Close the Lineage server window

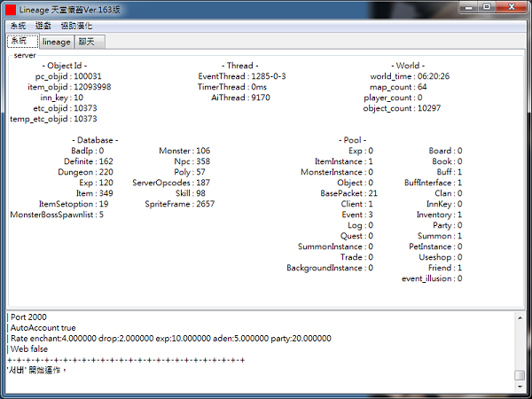pos(512,7)
